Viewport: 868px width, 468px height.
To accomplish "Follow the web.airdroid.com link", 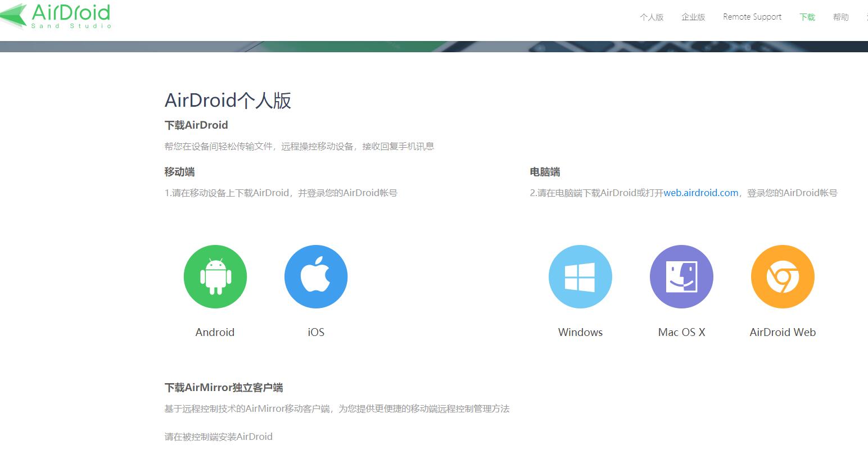I will [x=701, y=193].
